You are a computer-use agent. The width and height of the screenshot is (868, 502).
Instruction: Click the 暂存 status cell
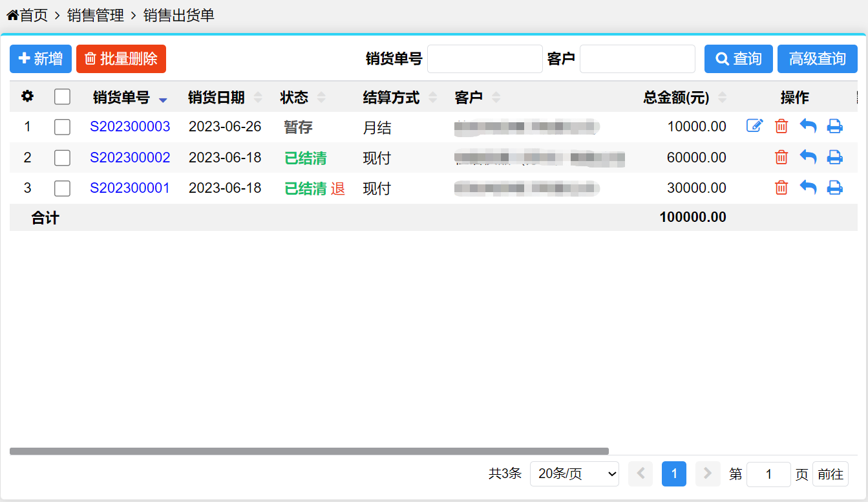pos(298,127)
